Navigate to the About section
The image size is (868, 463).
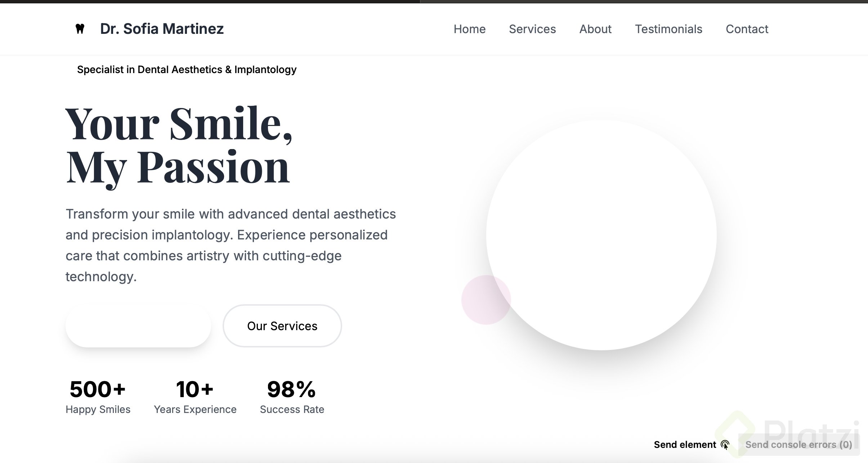(x=595, y=29)
